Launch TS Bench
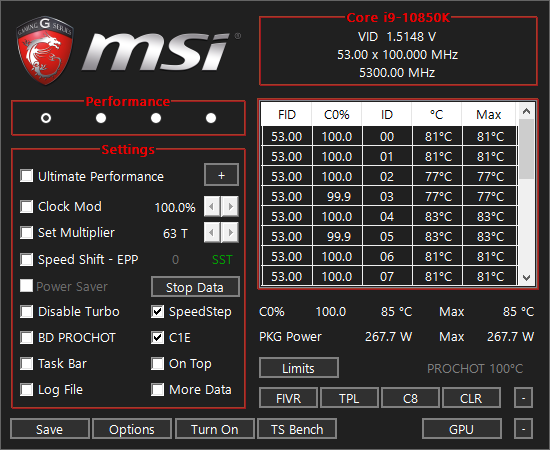 click(297, 429)
